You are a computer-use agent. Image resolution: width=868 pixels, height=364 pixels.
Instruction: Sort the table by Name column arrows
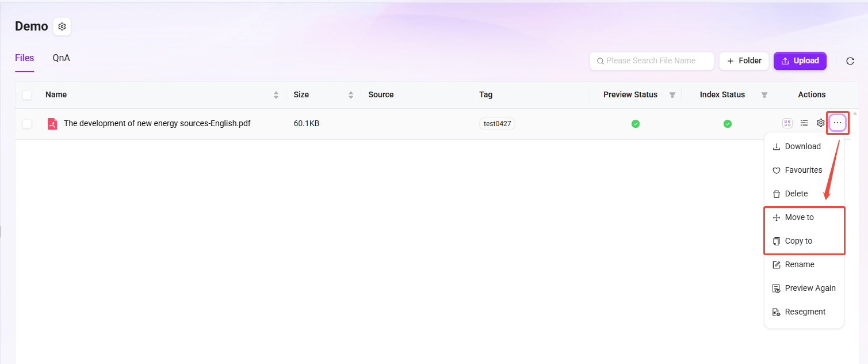(x=276, y=95)
